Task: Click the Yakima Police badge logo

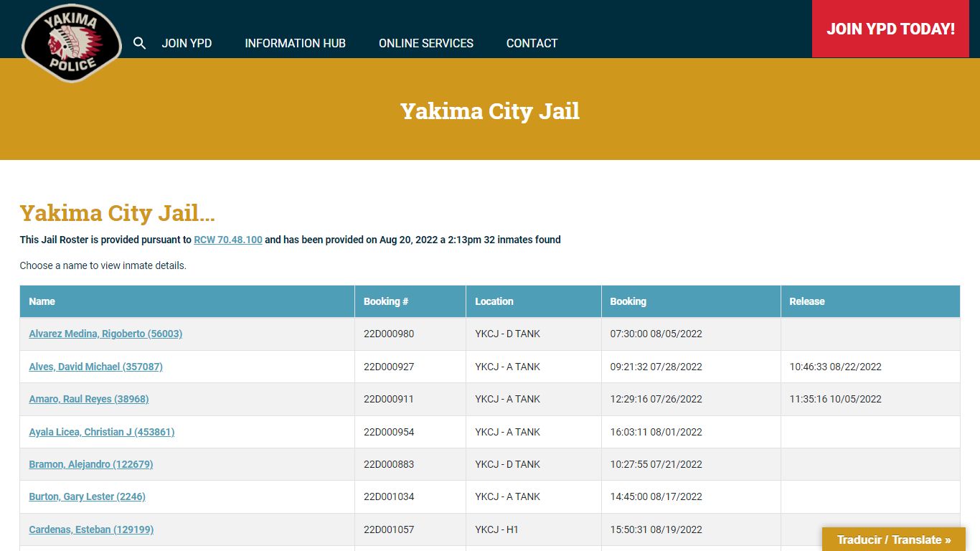Action: coord(72,43)
